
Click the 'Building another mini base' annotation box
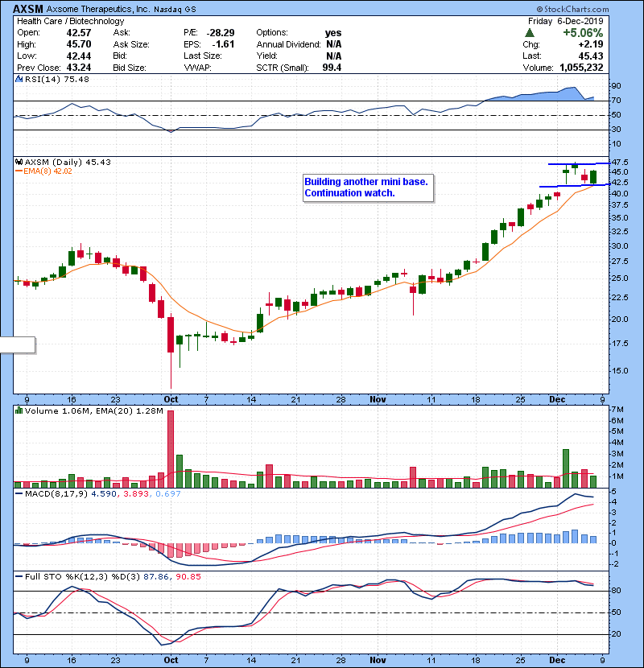[x=368, y=188]
